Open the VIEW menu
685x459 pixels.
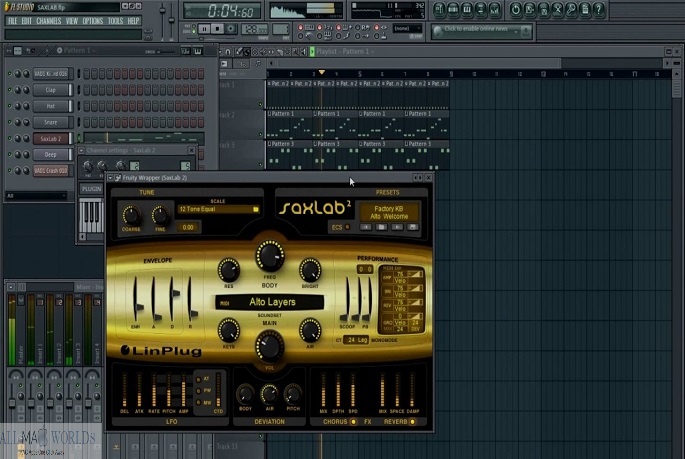point(72,21)
